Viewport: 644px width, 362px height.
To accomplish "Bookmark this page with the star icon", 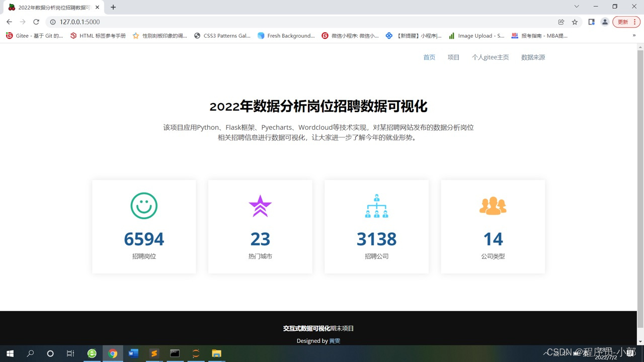I will click(x=575, y=22).
